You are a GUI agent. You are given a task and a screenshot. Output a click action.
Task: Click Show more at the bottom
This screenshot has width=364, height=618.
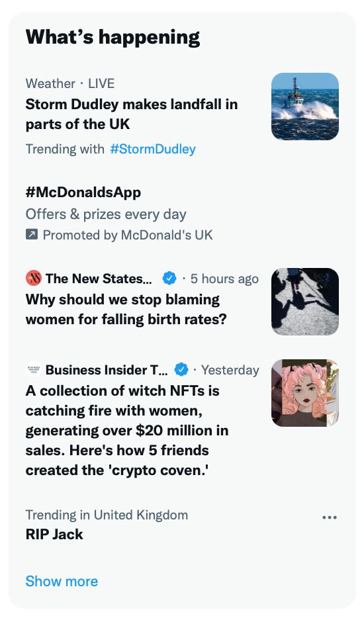62,581
